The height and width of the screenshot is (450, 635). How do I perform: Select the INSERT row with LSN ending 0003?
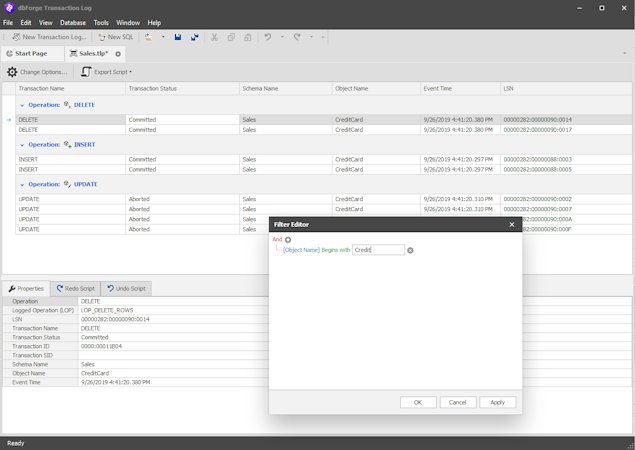(324, 159)
